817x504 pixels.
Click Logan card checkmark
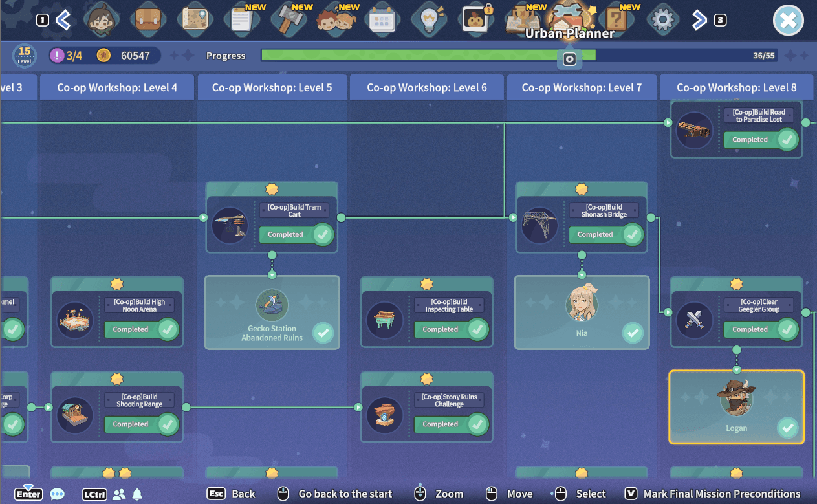(787, 428)
